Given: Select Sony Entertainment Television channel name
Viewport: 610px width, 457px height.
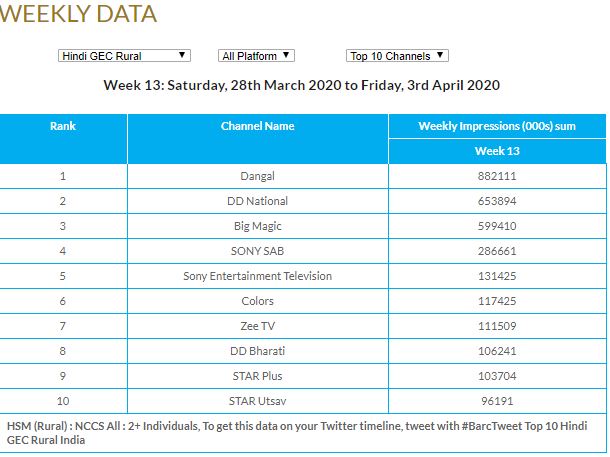Looking at the screenshot, I should 257,276.
